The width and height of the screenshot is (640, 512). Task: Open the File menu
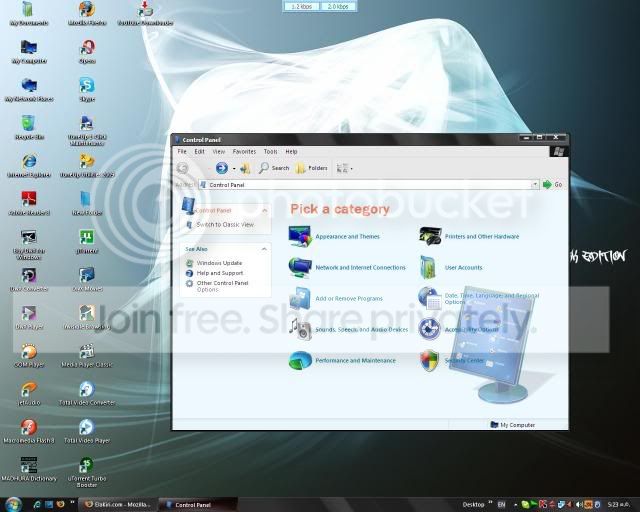click(x=182, y=151)
